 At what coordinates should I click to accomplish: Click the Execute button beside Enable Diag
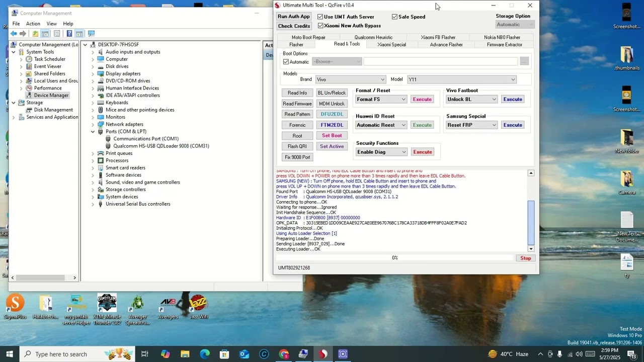(423, 152)
